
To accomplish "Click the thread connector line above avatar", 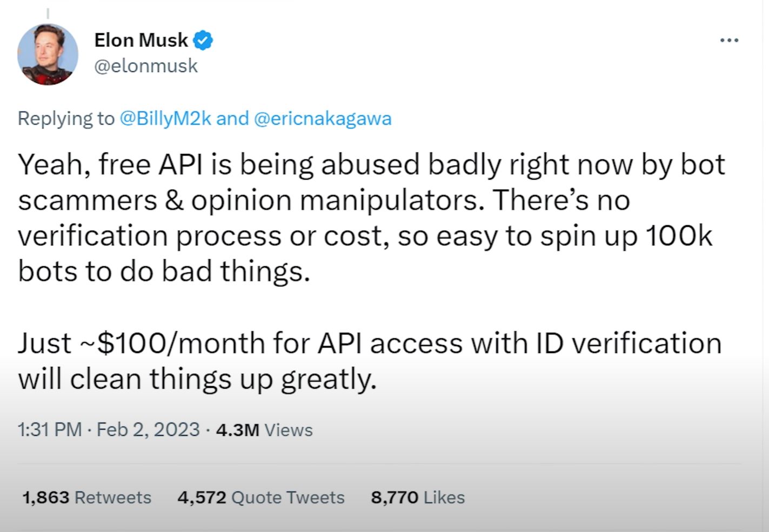I will click(48, 12).
